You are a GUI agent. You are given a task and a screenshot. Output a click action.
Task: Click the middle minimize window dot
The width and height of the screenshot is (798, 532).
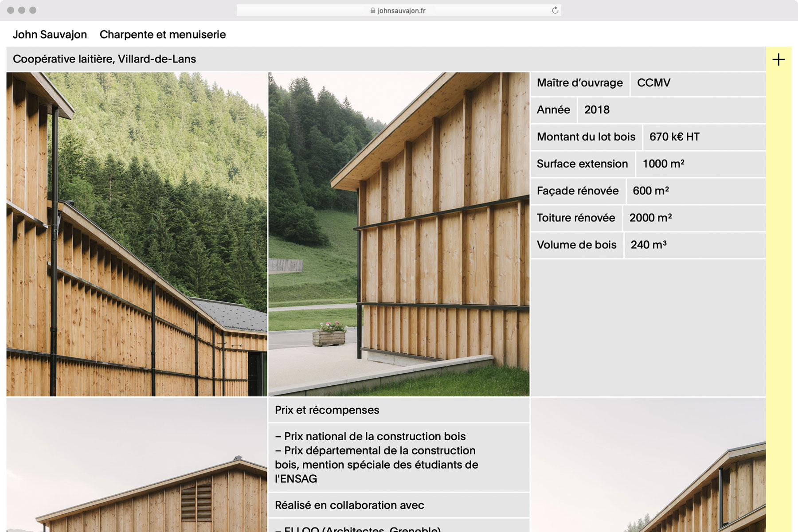point(22,10)
